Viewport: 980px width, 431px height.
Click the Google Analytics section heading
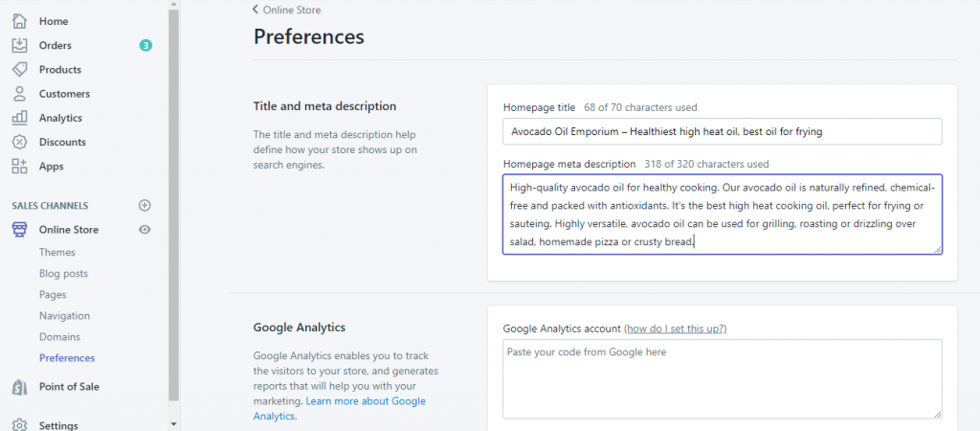pyautogui.click(x=300, y=328)
